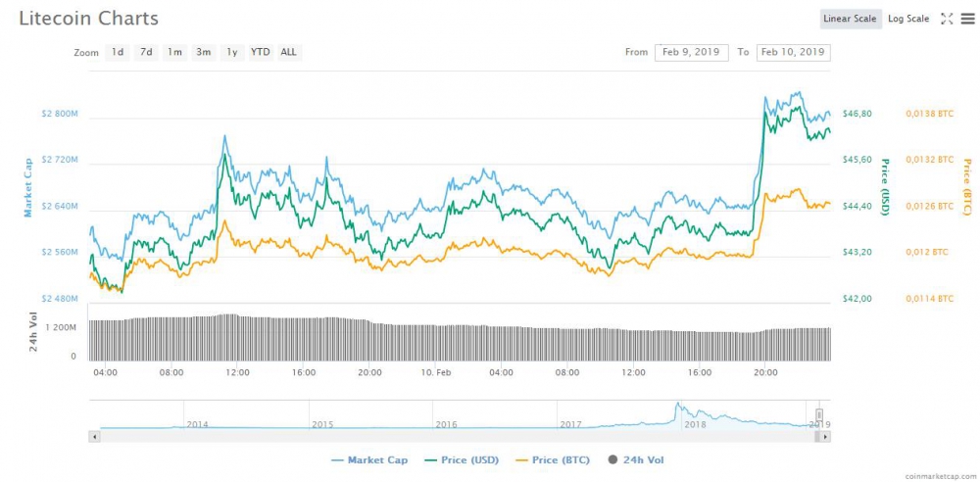The height and width of the screenshot is (482, 980).
Task: Click the 10. Feb time axis label
Action: [x=435, y=372]
